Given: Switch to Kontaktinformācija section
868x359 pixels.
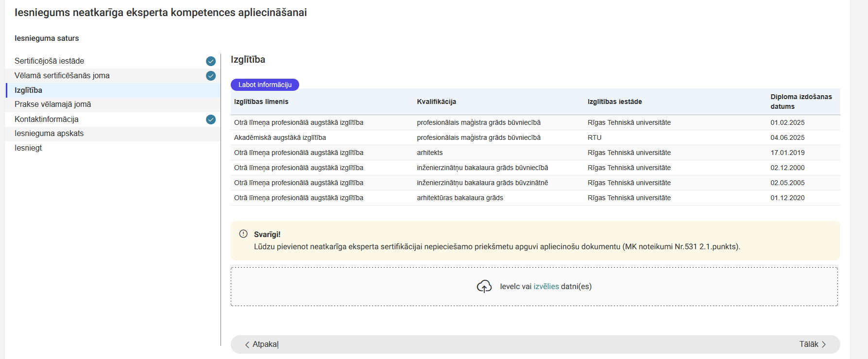Looking at the screenshot, I should tap(46, 120).
